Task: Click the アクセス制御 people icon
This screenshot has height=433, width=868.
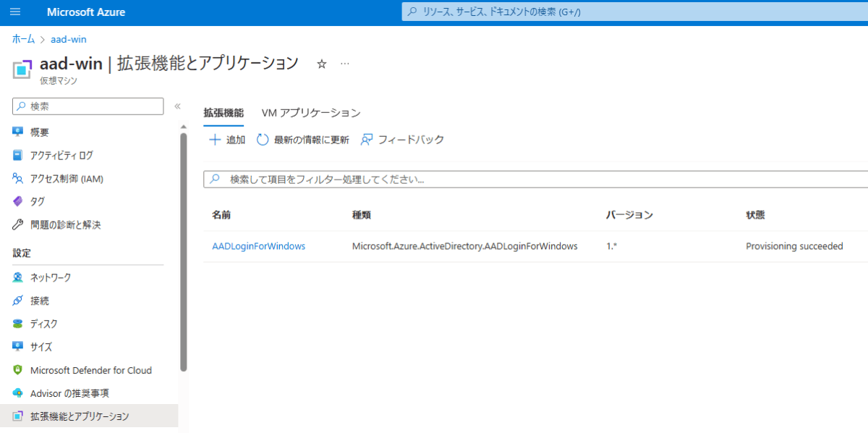Action: 18,178
